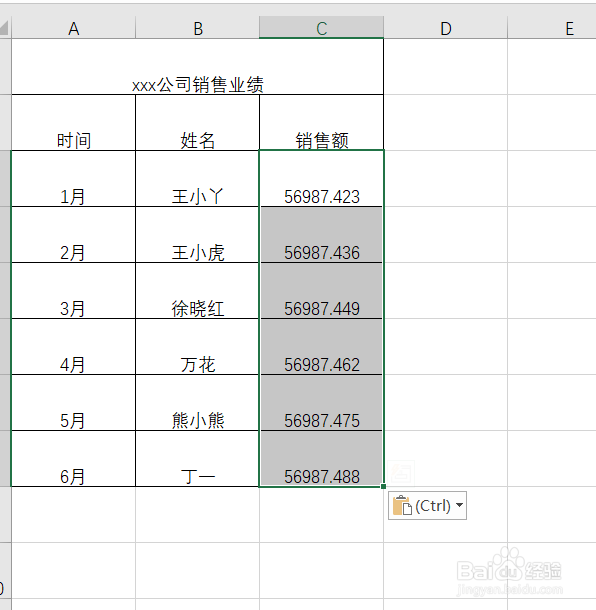
Task: Click the Paste Options clipboard icon
Action: coord(402,505)
